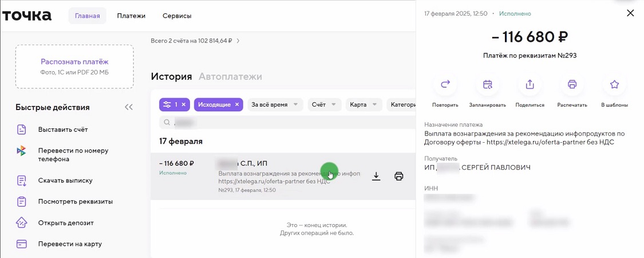Viewport: 644px width, 258px height.
Task: Click the Выставить счёт document icon
Action: (21, 130)
